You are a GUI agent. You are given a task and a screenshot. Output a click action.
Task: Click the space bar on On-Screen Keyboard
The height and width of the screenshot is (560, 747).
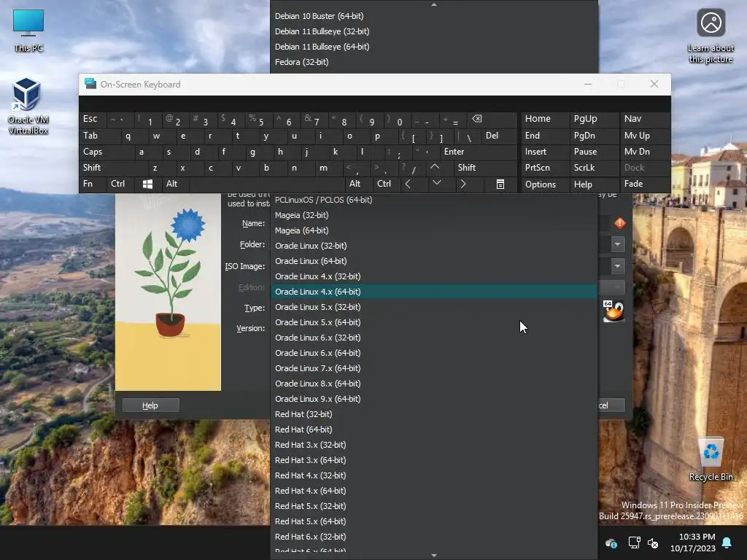267,184
